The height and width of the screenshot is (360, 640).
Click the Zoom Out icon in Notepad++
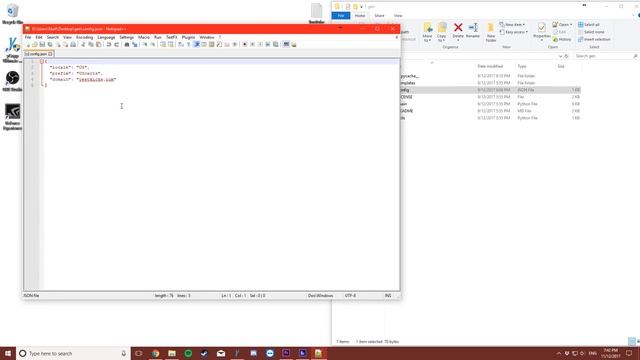(x=152, y=44)
